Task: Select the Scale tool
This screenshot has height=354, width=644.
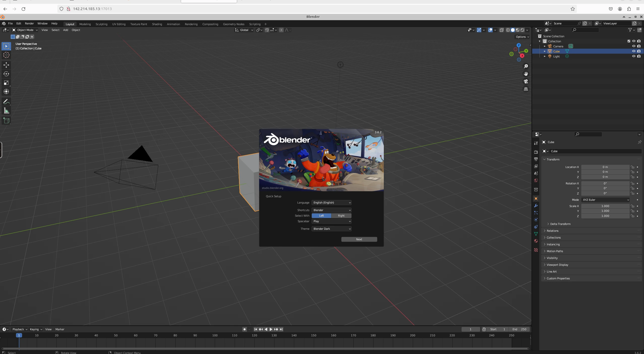Action: click(6, 83)
